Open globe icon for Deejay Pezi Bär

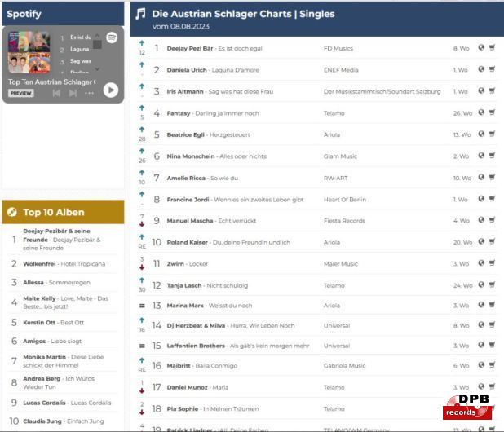point(481,48)
